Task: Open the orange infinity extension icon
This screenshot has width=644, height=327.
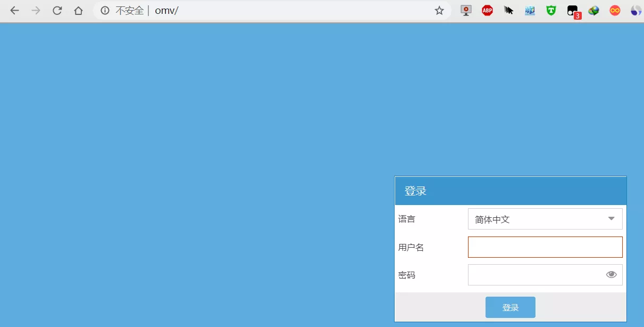Action: (615, 11)
